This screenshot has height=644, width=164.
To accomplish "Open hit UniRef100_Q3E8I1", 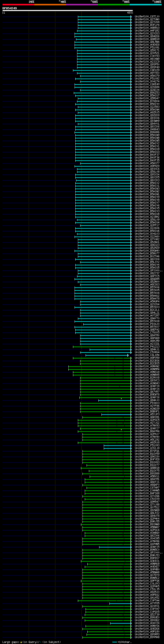I will coord(147,561).
